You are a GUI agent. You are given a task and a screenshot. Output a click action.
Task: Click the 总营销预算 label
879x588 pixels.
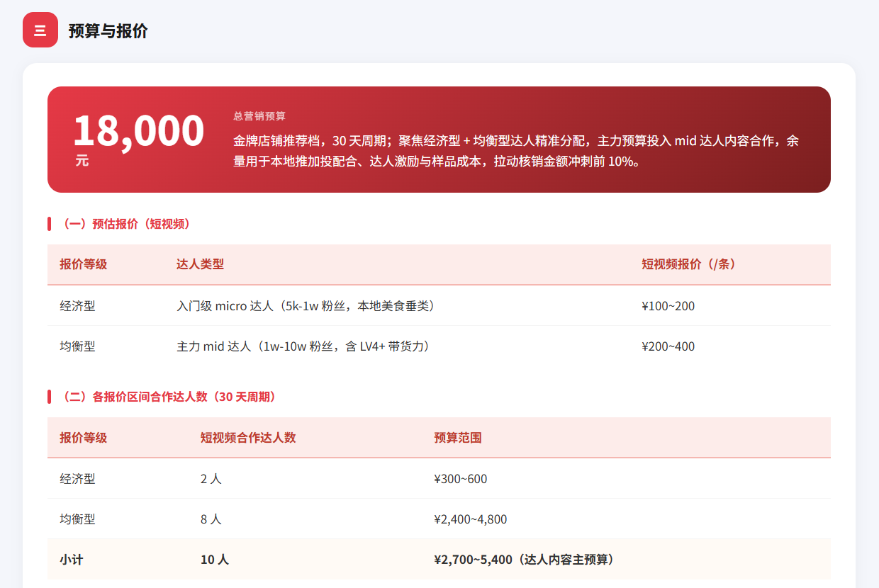[x=259, y=116]
